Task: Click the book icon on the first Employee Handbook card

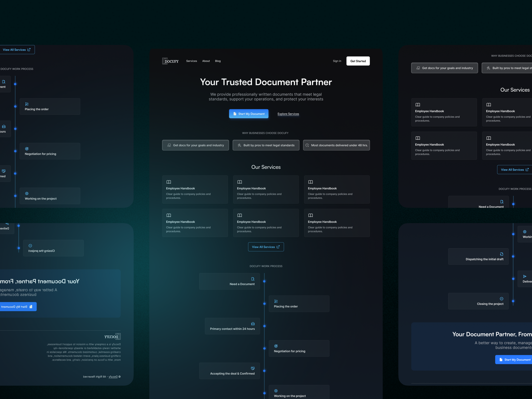Action: coord(169,182)
